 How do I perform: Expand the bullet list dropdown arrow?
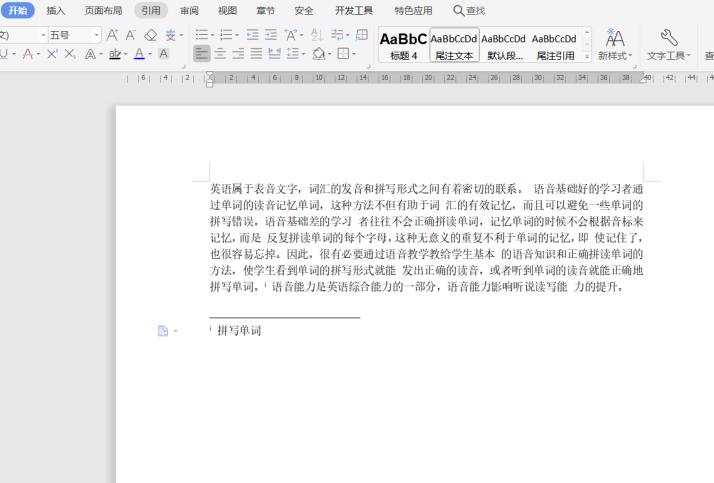click(212, 35)
